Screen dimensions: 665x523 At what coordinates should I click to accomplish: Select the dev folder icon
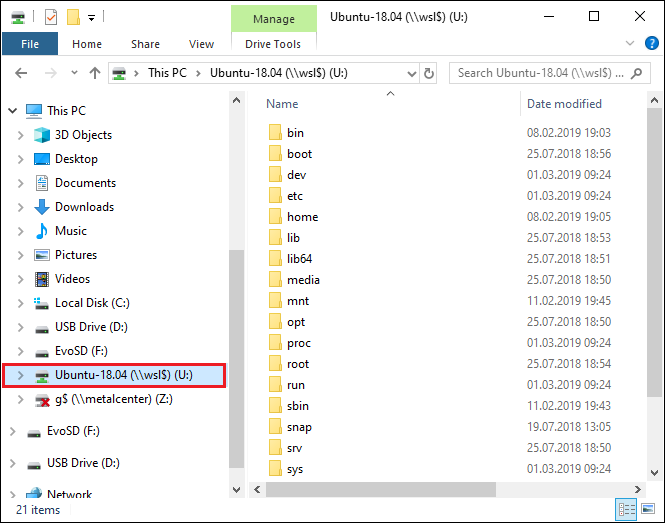pos(275,174)
